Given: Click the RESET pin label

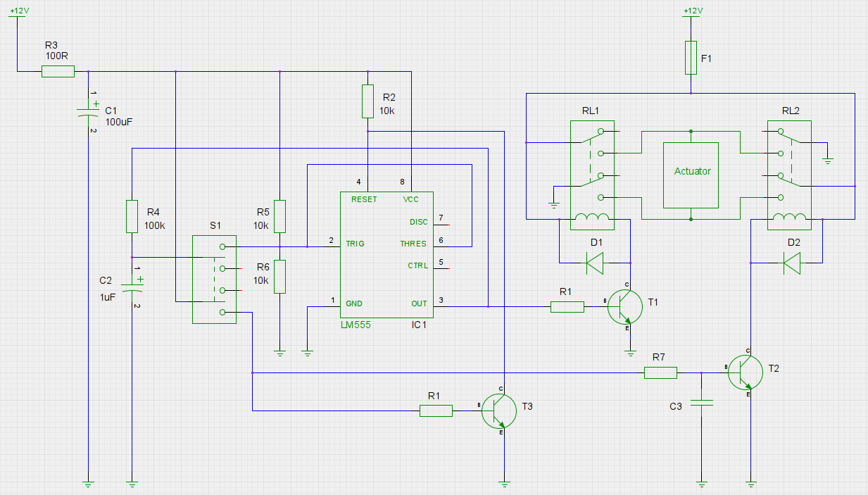Looking at the screenshot, I should coord(364,199).
